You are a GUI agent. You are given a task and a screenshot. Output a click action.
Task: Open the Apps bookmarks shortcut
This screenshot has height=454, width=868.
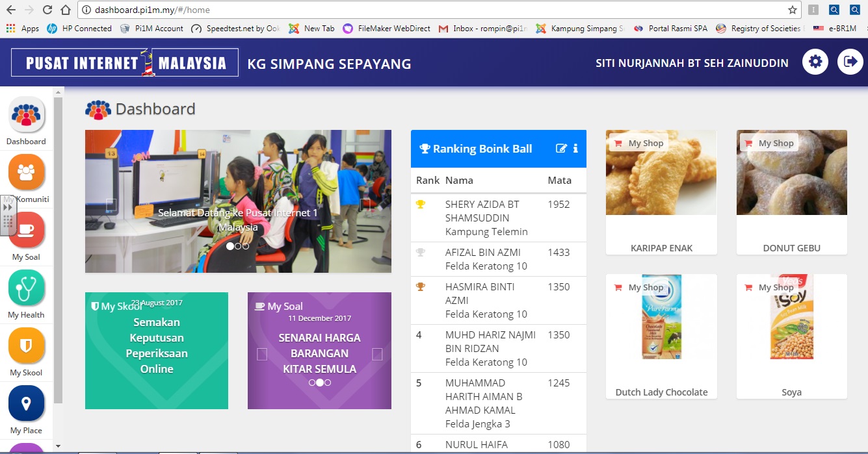pos(23,29)
